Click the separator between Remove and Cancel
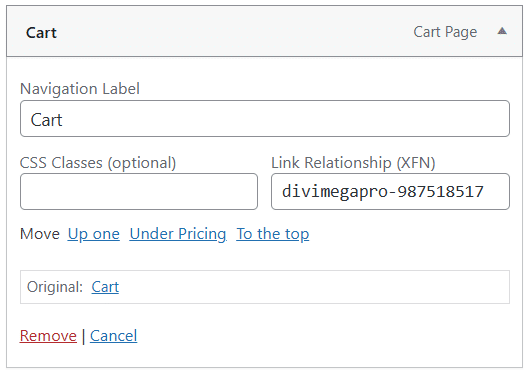Screen dimensions: 532x373 pos(83,336)
